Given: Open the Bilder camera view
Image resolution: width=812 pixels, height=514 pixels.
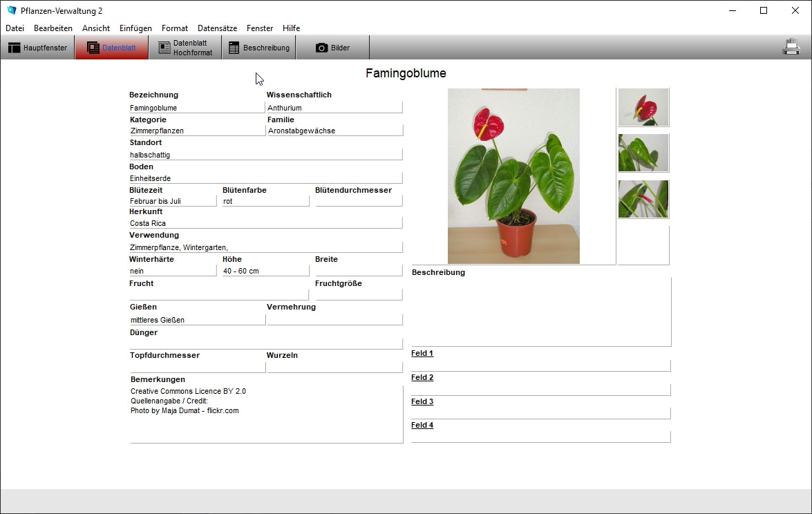Looking at the screenshot, I should tap(333, 48).
